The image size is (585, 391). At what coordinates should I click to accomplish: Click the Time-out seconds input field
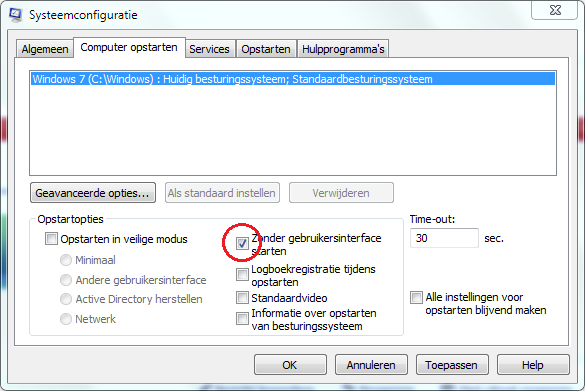pyautogui.click(x=444, y=238)
